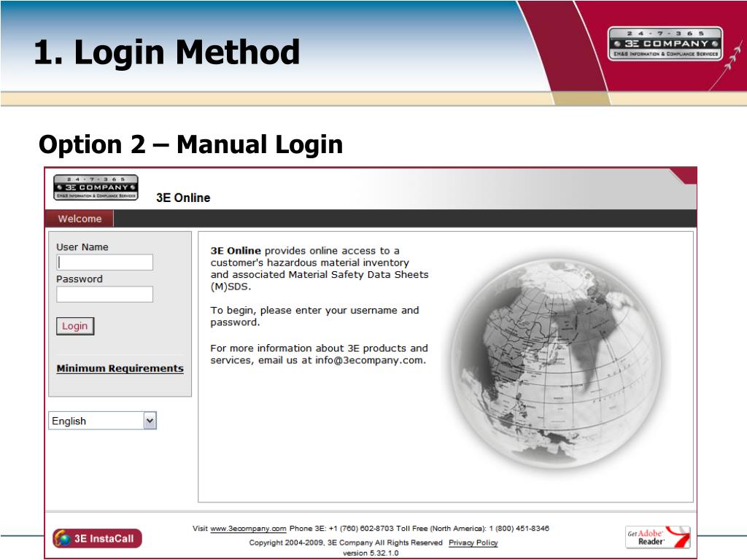Click the Login button
Screen dimensions: 747x560
[x=75, y=326]
